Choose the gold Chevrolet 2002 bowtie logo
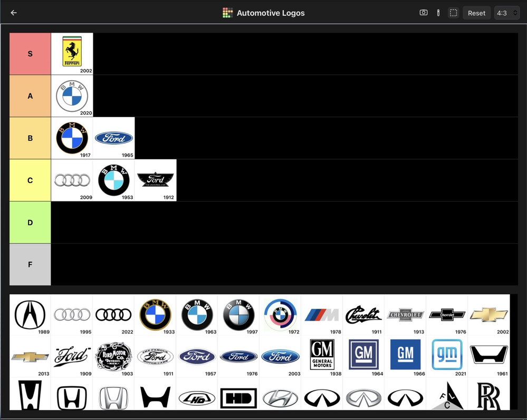Viewport: 527px width, 420px height. (488, 315)
